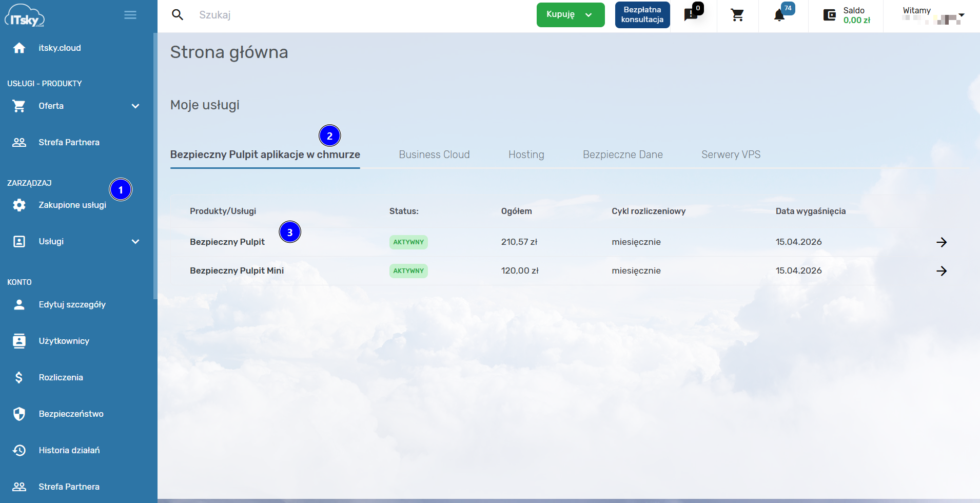The width and height of the screenshot is (980, 503).
Task: Select Bezpieczny Pulpit aplikacje w chmurze tab
Action: (x=265, y=154)
